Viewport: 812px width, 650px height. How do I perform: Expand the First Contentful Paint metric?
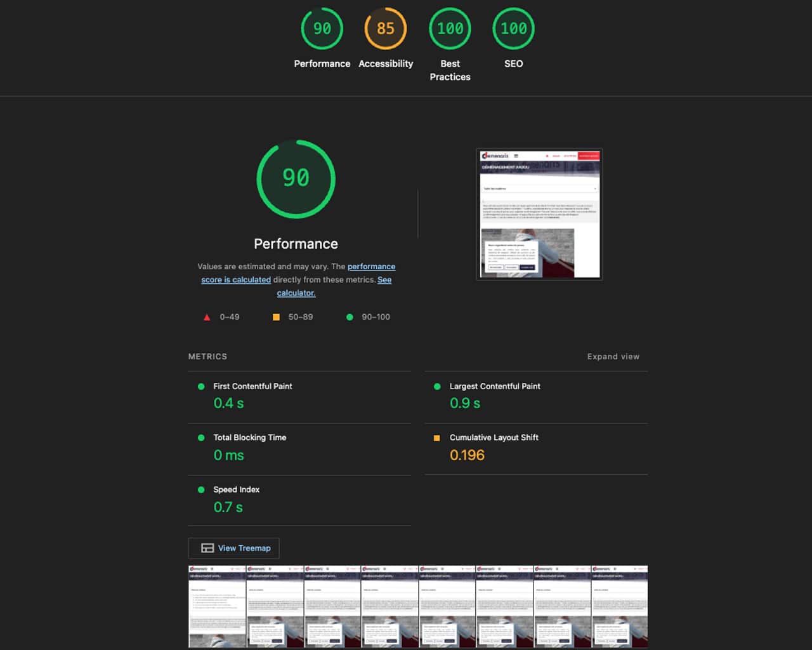(x=252, y=387)
